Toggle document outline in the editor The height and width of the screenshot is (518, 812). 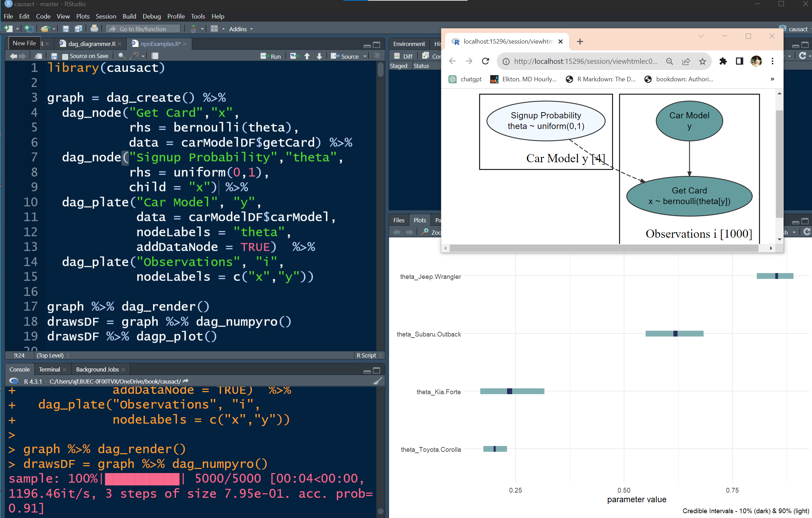pos(377,56)
